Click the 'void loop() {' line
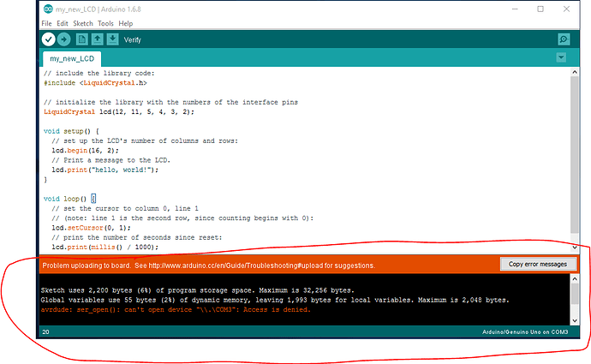This screenshot has width=591, height=364. coord(69,199)
